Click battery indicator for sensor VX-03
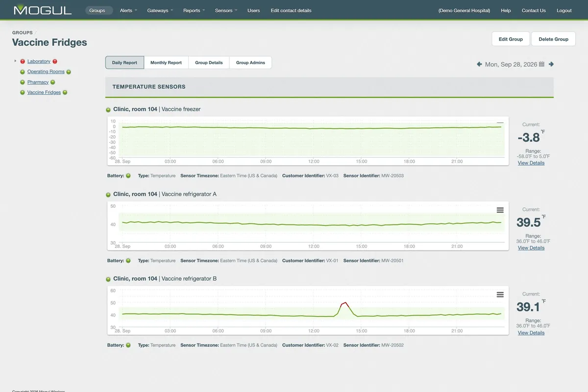Image resolution: width=588 pixels, height=392 pixels. pyautogui.click(x=128, y=175)
